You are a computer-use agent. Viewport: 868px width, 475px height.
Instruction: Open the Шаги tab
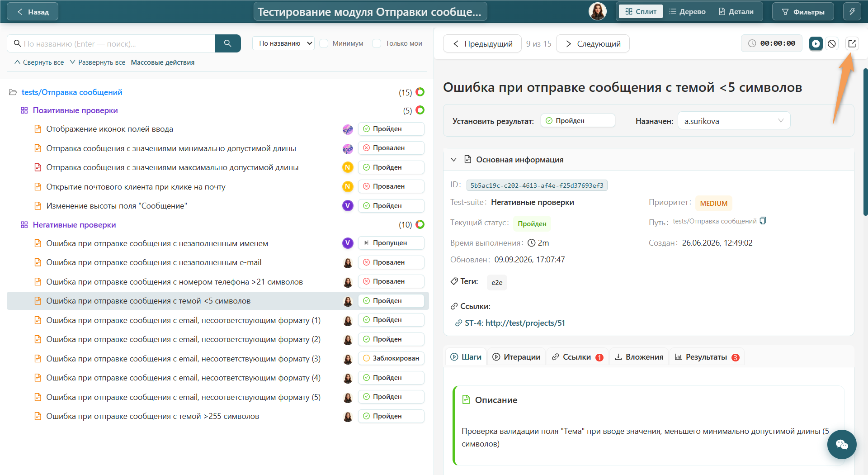pos(466,357)
